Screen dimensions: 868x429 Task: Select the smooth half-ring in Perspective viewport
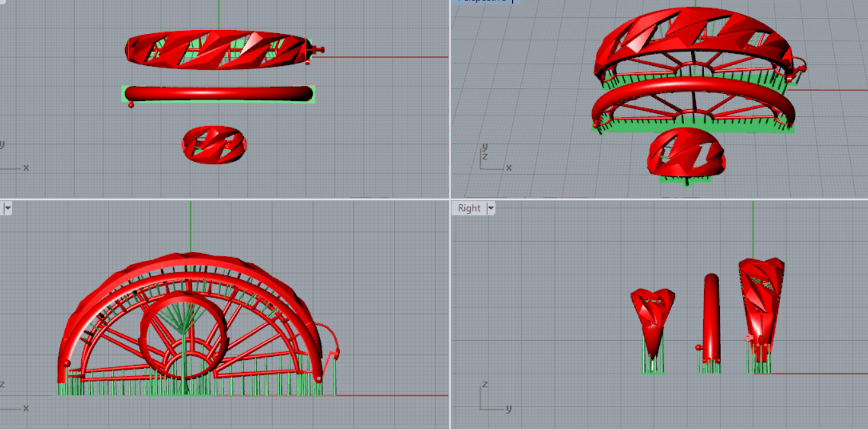tap(693, 88)
